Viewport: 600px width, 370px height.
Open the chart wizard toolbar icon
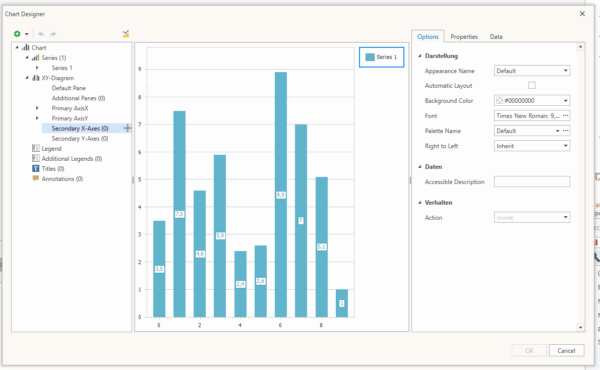126,34
